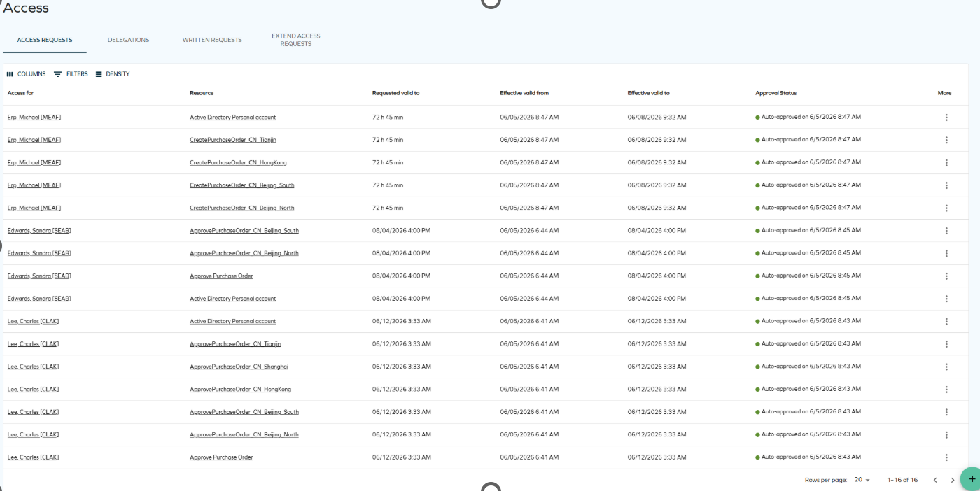Screen dimensions: 980x491
Task: Open more menu for Lee ApprovePurchaseOrder_CN_Beijing_North row
Action: click(x=946, y=435)
